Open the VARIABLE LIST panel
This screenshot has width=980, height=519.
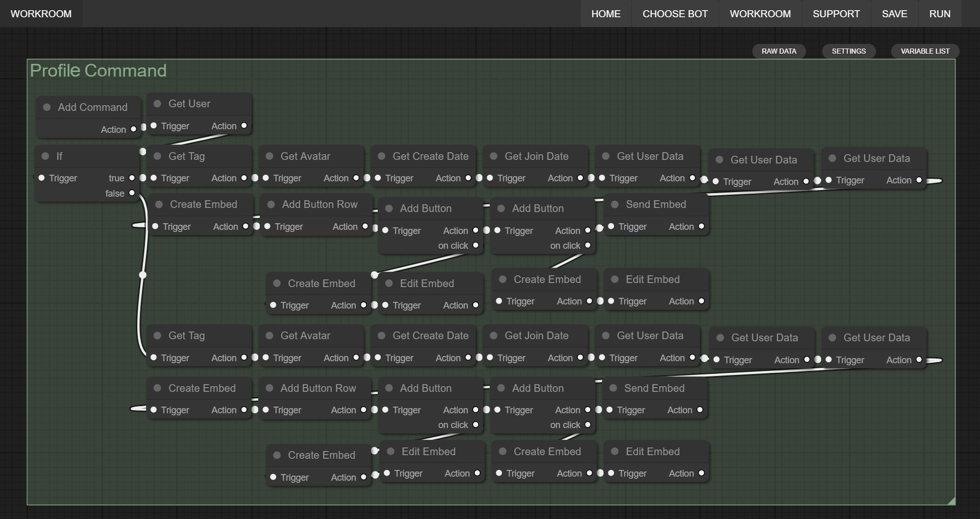[925, 51]
